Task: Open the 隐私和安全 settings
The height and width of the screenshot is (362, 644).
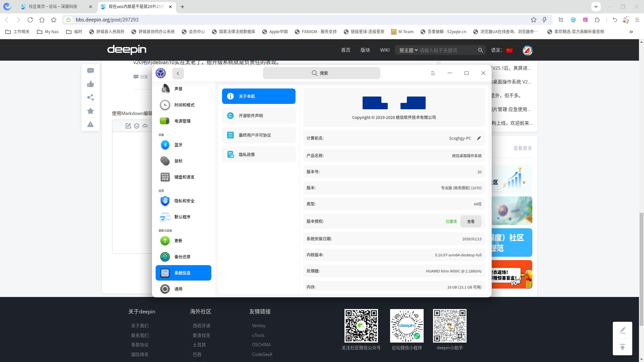Action: click(x=184, y=201)
